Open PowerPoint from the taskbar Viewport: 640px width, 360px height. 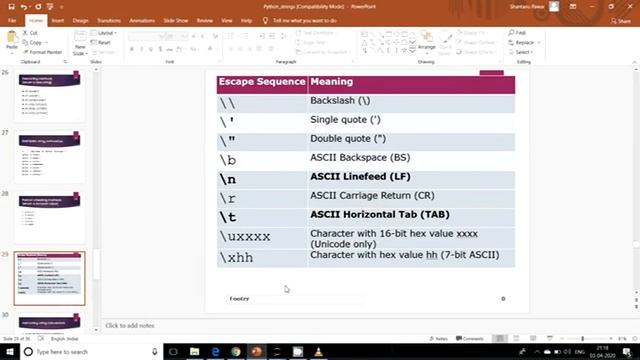256,351
